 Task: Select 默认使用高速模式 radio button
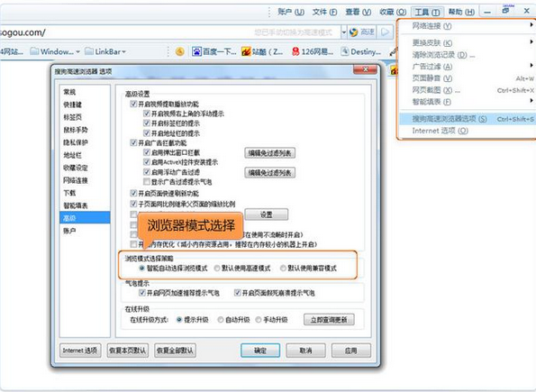(x=217, y=269)
